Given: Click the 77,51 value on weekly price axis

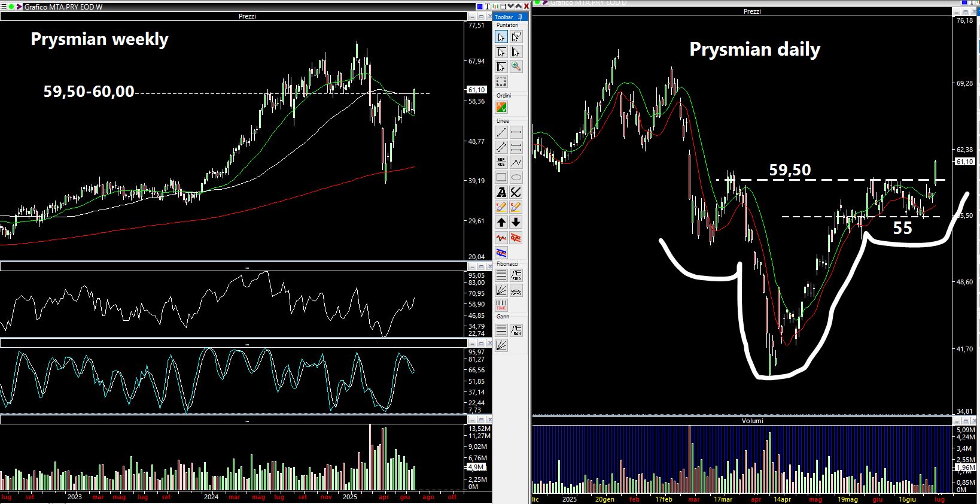Looking at the screenshot, I should pyautogui.click(x=477, y=25).
